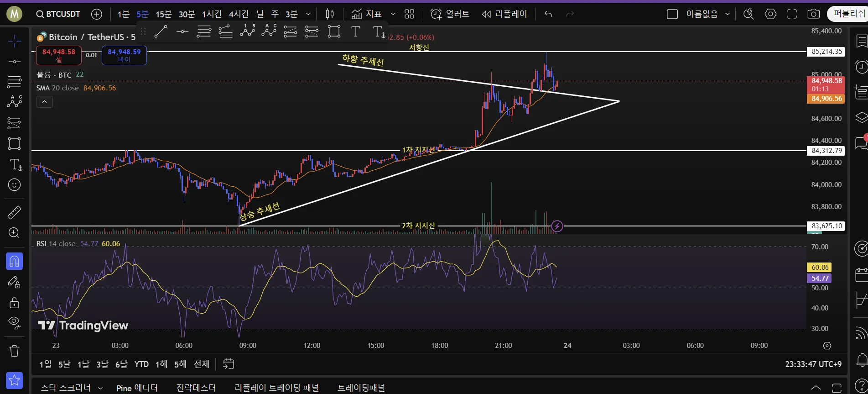This screenshot has width=868, height=394.
Task: Choose the rectangle tool in the floating toolbar
Action: pos(334,32)
